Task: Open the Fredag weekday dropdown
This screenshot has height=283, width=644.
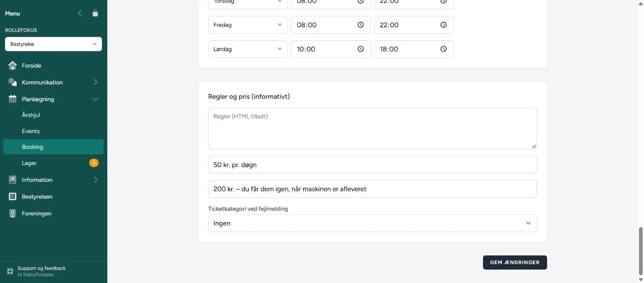Action: pos(248,25)
